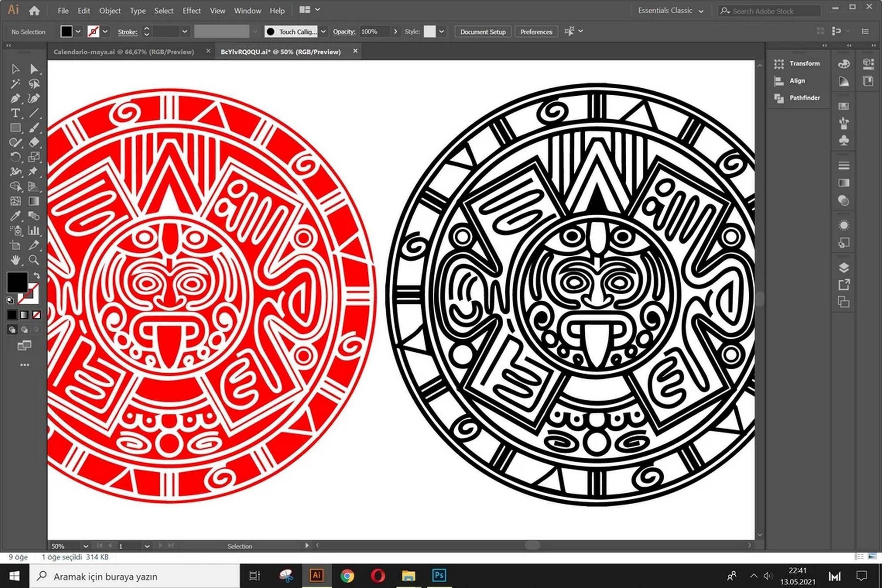Open the Window menu
Viewport: 882px width, 588px height.
click(247, 11)
